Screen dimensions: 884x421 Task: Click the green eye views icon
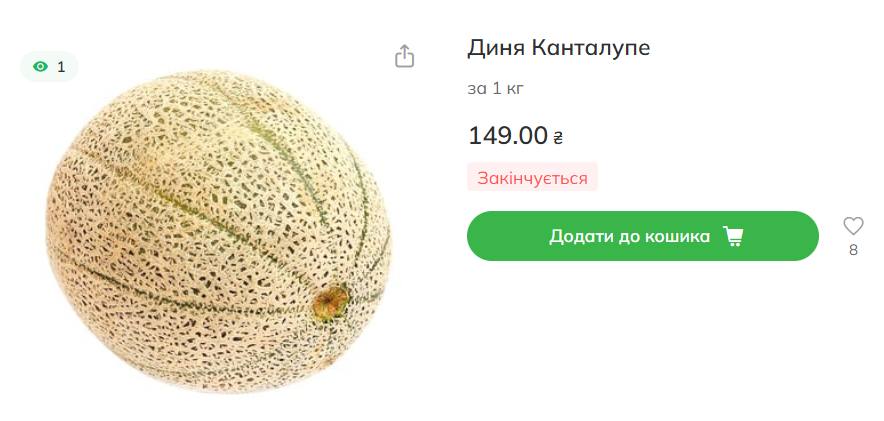pyautogui.click(x=41, y=67)
